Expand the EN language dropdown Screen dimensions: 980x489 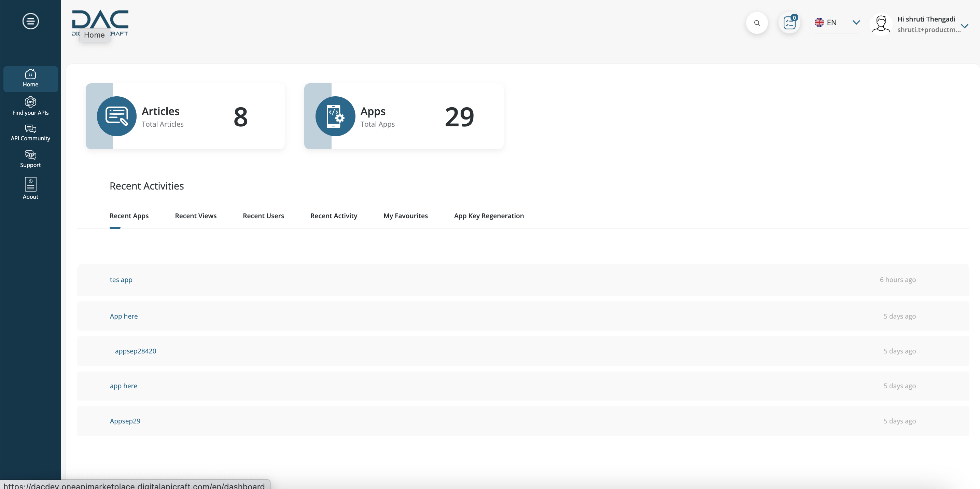point(856,23)
